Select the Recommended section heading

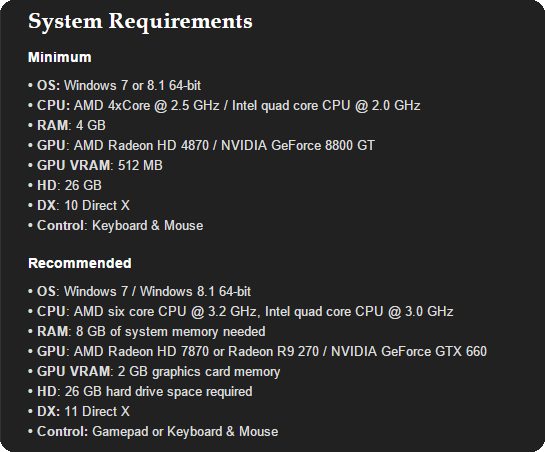click(x=80, y=263)
